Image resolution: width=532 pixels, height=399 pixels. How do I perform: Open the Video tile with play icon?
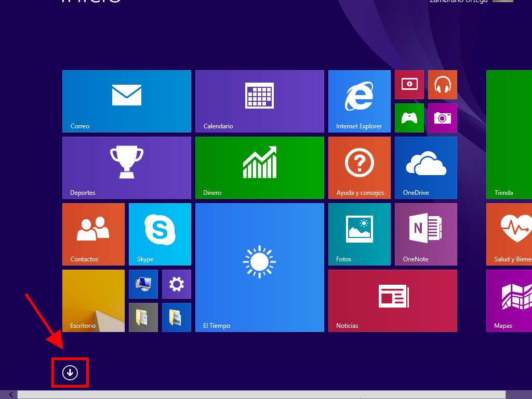pyautogui.click(x=409, y=85)
